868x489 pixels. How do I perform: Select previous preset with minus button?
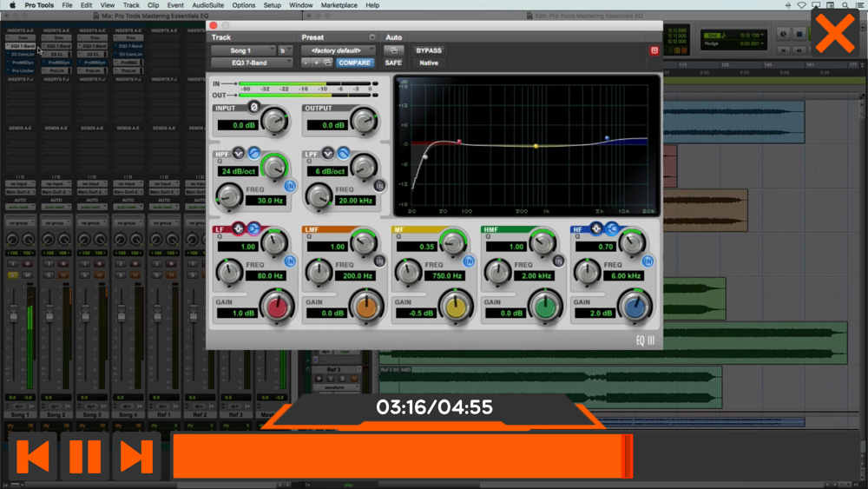coord(306,63)
